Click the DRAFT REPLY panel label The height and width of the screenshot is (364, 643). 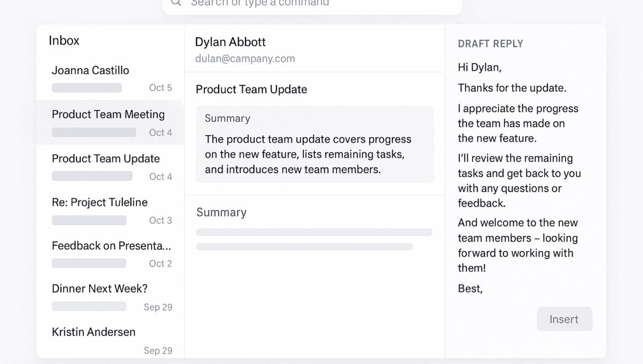click(490, 44)
